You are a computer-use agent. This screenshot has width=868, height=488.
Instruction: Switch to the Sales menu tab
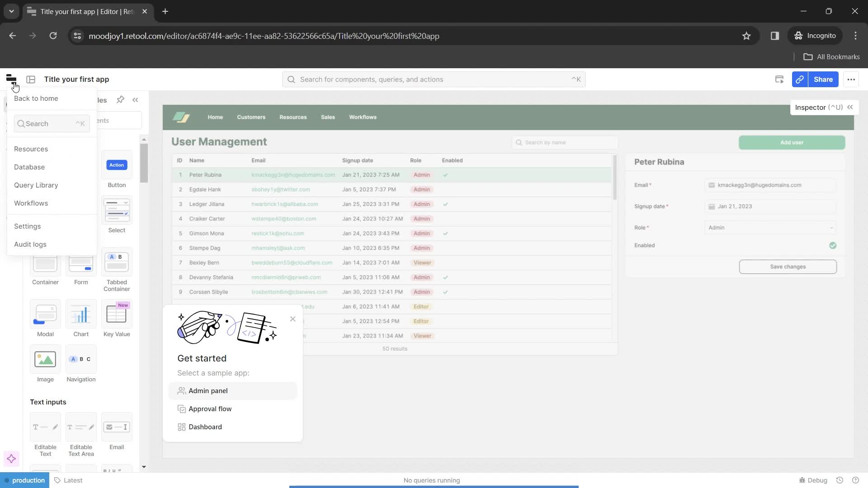[329, 117]
